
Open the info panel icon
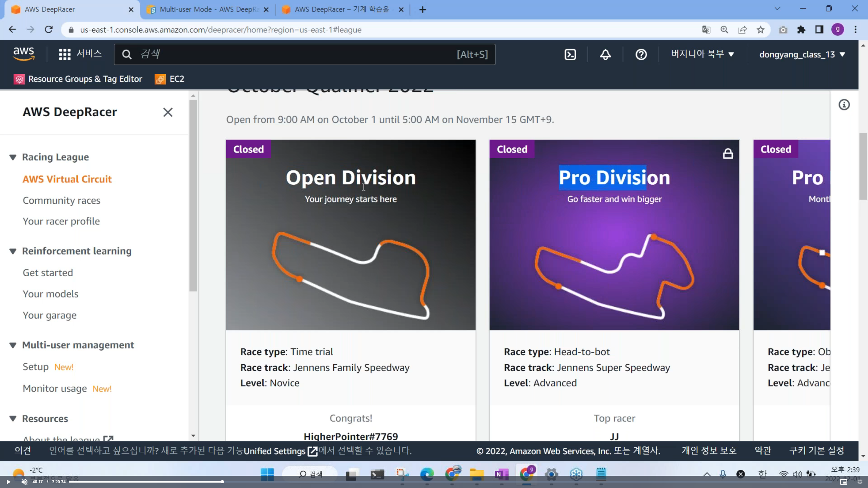pos(844,105)
